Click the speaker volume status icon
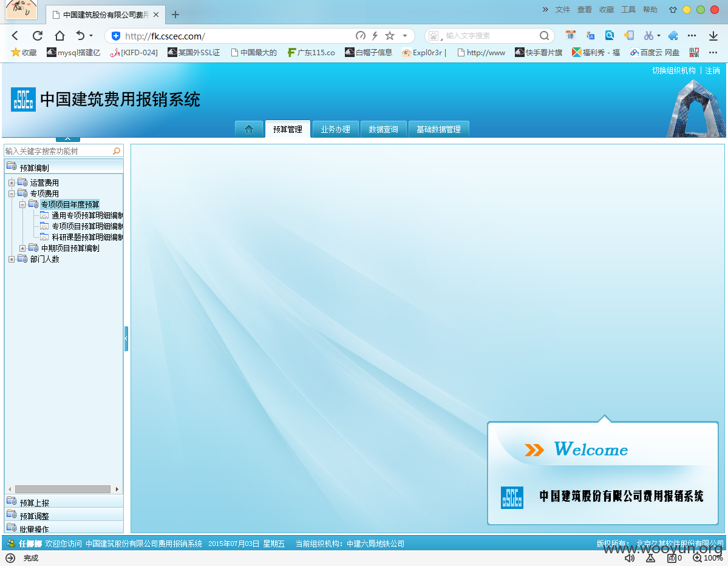728x566 pixels. tap(629, 558)
